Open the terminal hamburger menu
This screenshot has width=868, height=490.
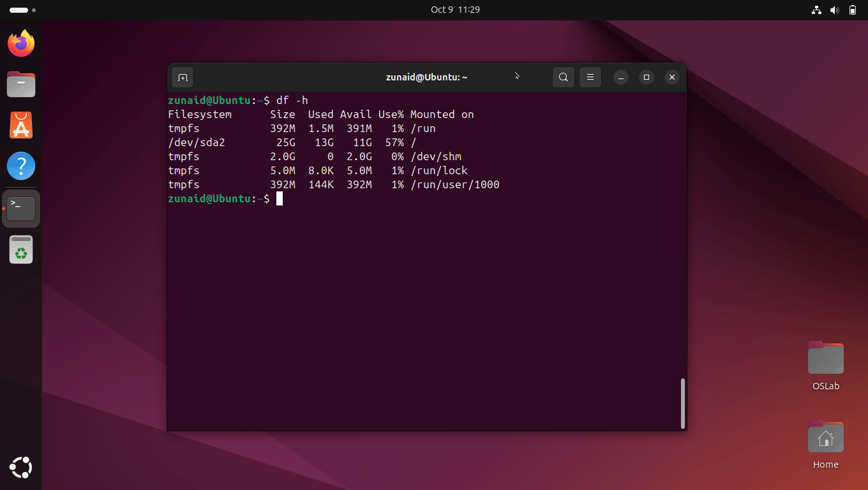[590, 77]
